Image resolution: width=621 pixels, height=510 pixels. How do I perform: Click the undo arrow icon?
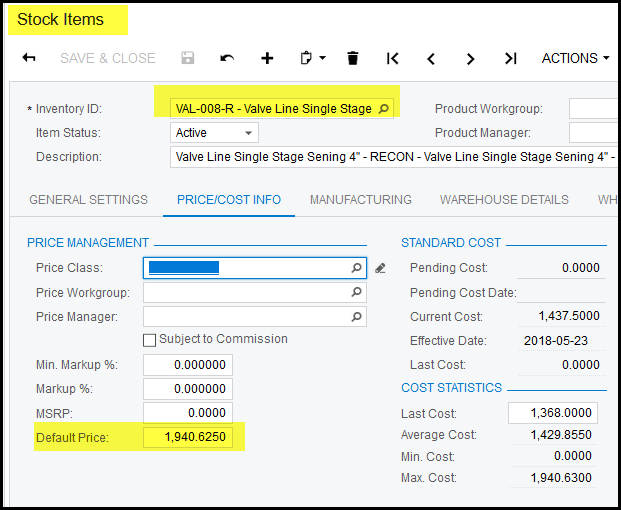(227, 58)
